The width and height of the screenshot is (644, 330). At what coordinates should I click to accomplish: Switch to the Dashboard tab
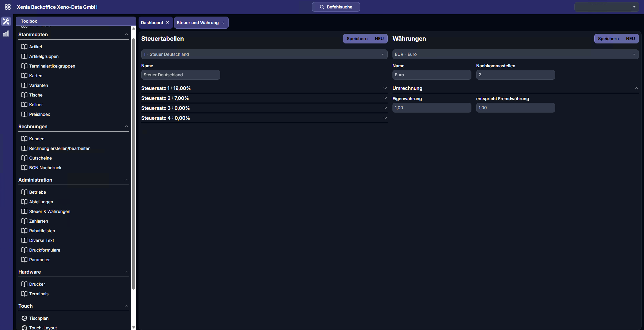152,23
